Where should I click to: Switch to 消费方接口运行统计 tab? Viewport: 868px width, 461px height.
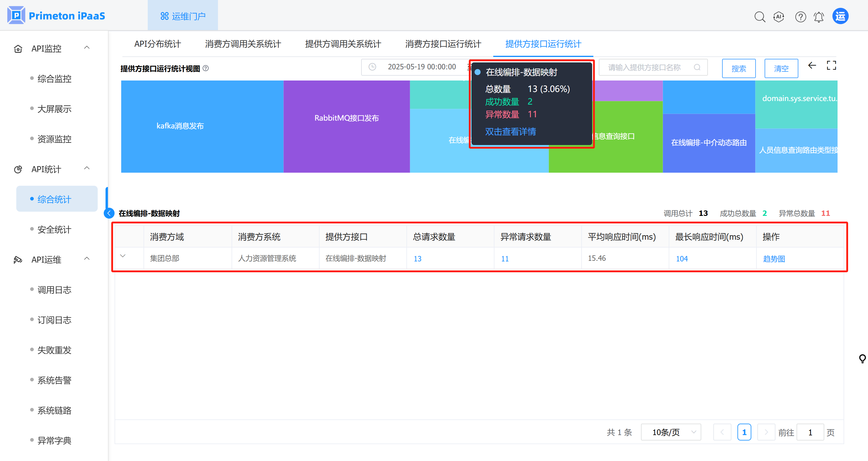[443, 44]
